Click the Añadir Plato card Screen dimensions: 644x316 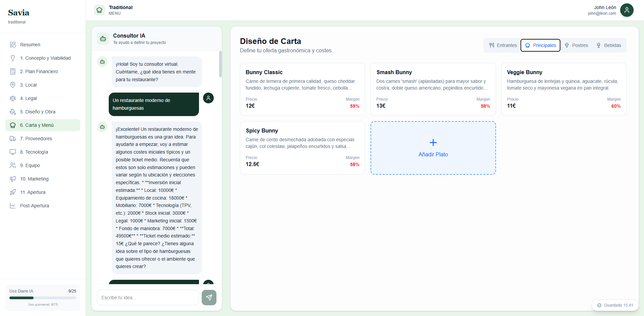(433, 148)
